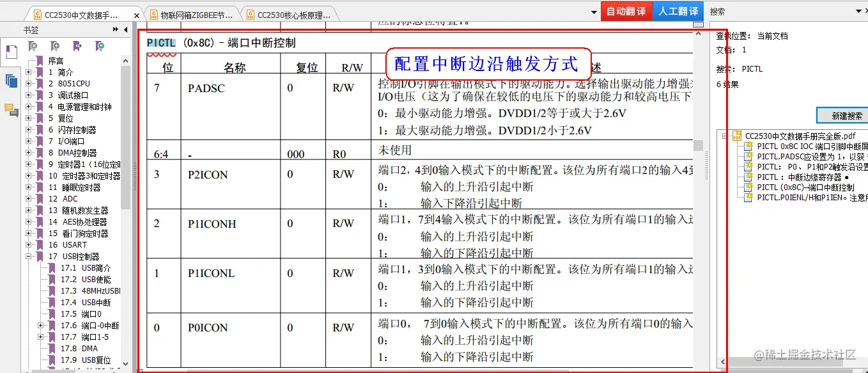
Task: Click PDF icon on CC2530中文数据手 tab
Action: pyautogui.click(x=37, y=15)
